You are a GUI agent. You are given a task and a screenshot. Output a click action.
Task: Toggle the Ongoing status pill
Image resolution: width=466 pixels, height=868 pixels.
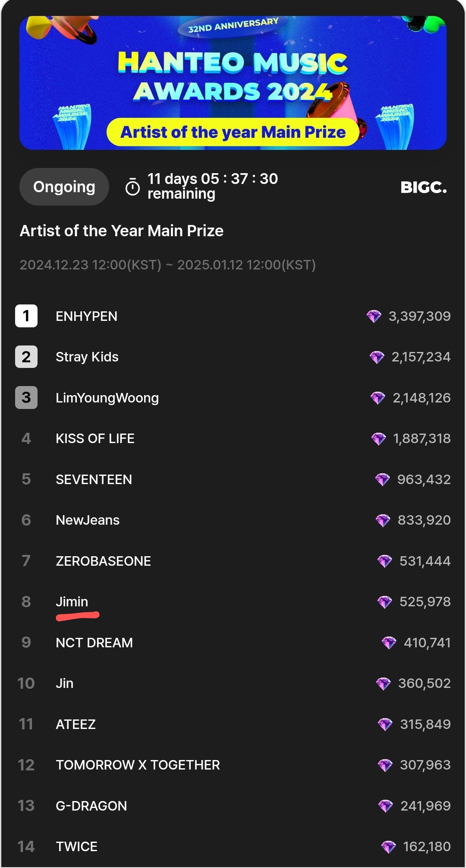click(64, 186)
